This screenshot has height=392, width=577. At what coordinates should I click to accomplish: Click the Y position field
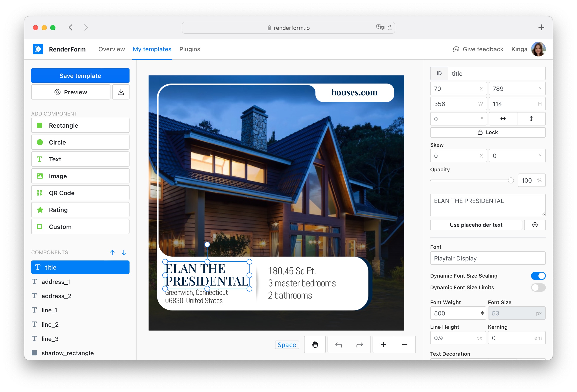(x=517, y=88)
